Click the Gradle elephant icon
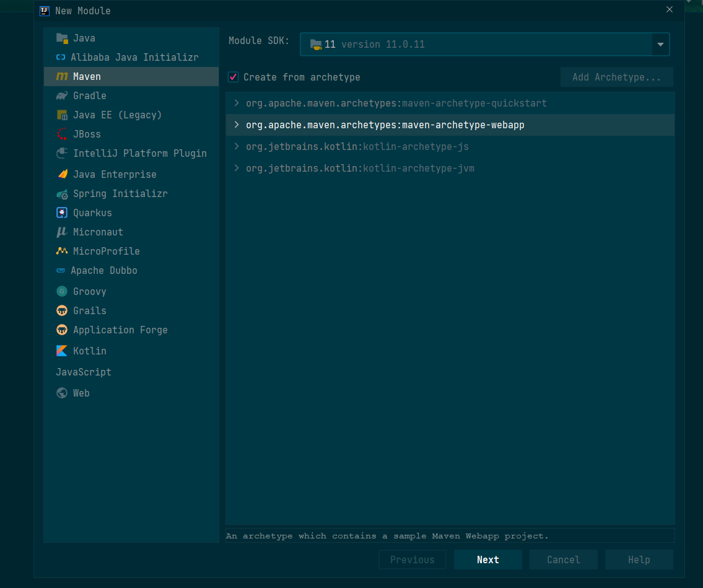Image resolution: width=703 pixels, height=588 pixels. click(62, 95)
